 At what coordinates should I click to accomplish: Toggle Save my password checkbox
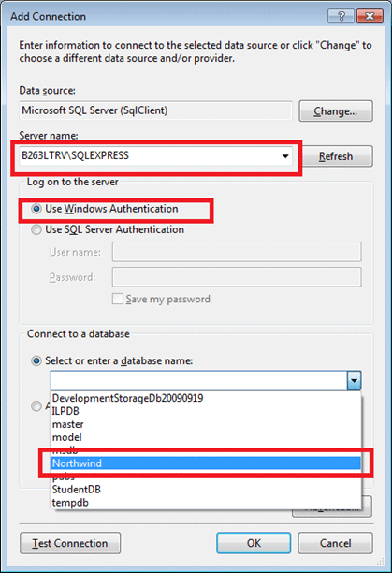[x=118, y=299]
